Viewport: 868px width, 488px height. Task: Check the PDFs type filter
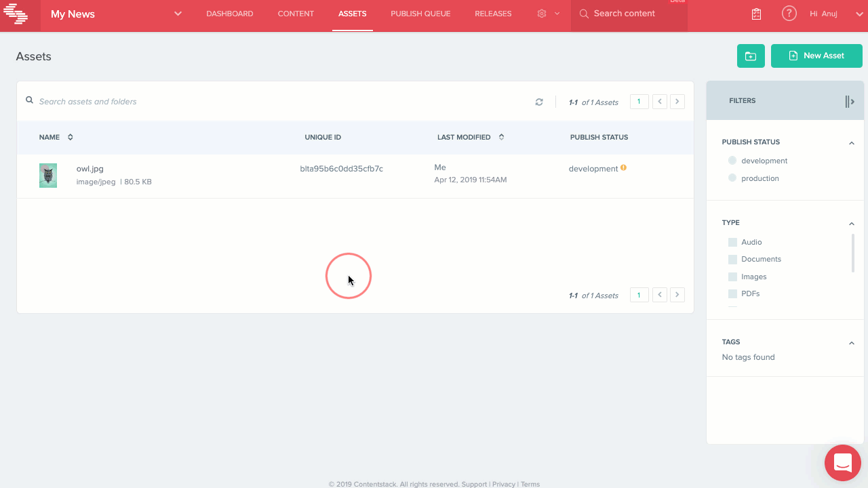click(732, 293)
